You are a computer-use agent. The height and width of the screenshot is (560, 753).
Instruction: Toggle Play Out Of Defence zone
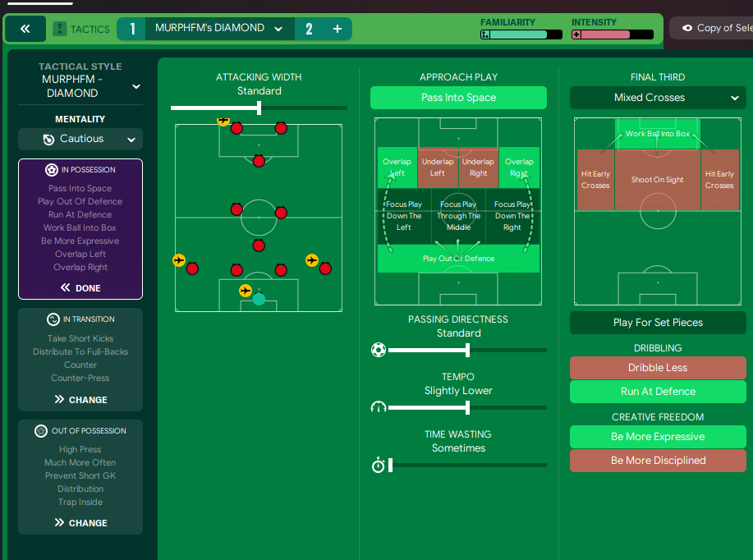point(459,259)
